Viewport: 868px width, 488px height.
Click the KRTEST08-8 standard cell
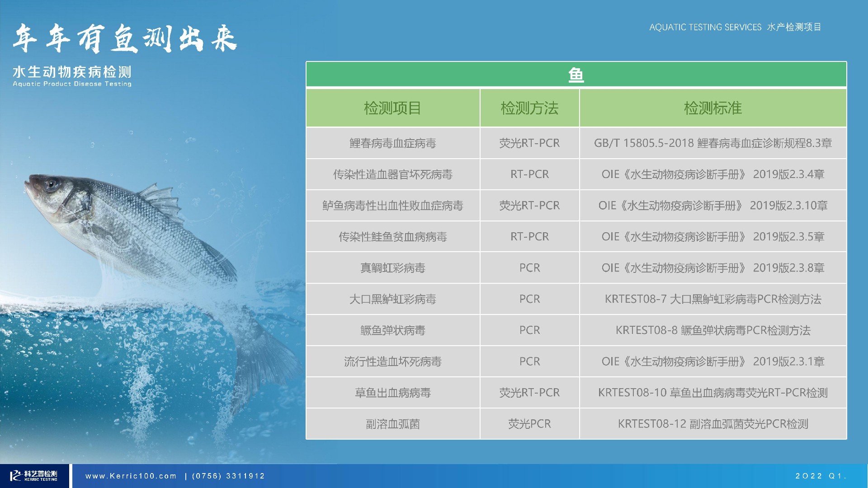tap(713, 330)
